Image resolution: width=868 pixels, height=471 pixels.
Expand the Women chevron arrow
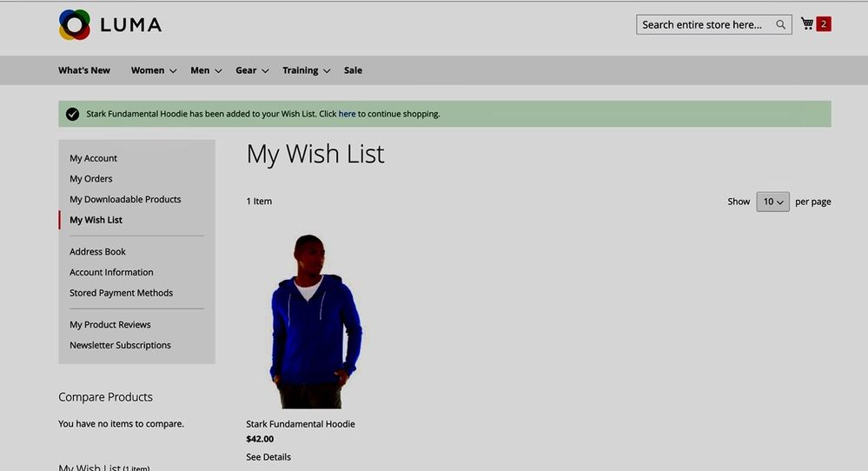point(173,71)
